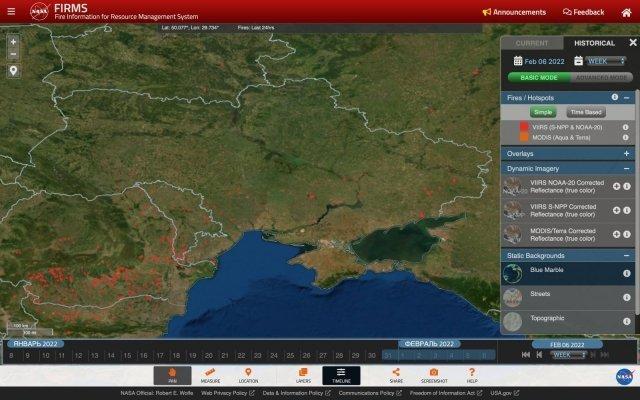Open the Help tool
The height and width of the screenshot is (400, 640).
[x=472, y=375]
